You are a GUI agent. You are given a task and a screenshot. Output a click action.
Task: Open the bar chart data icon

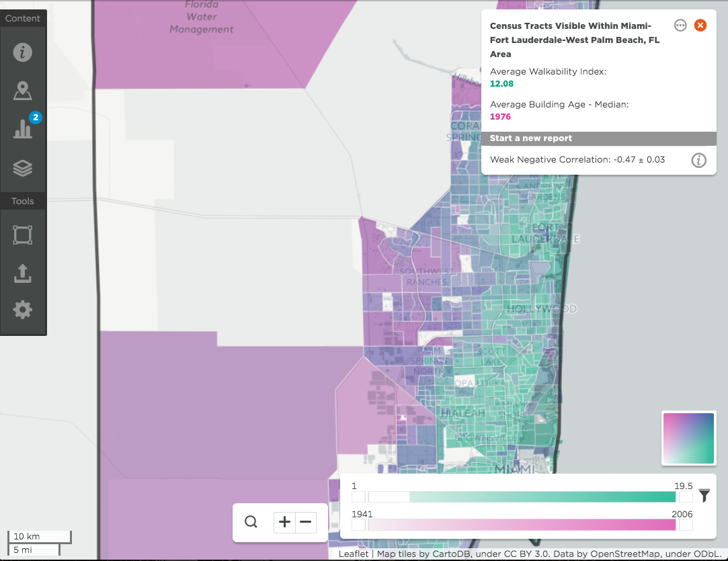(22, 128)
